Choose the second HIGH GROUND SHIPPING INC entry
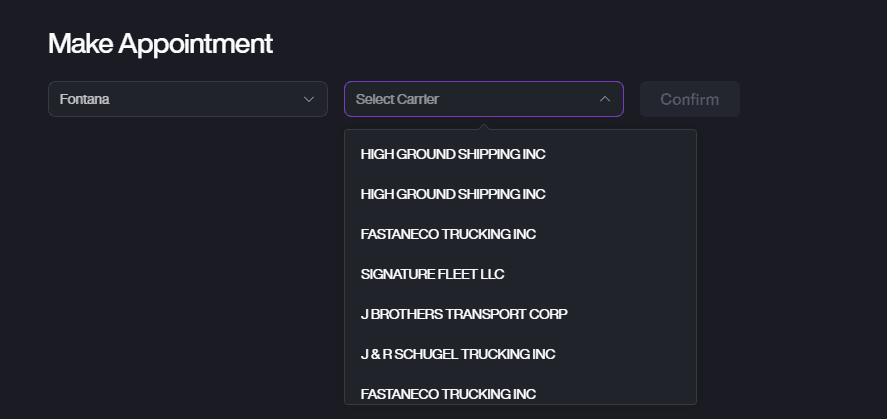Screen dimensions: 887x419 point(453,194)
